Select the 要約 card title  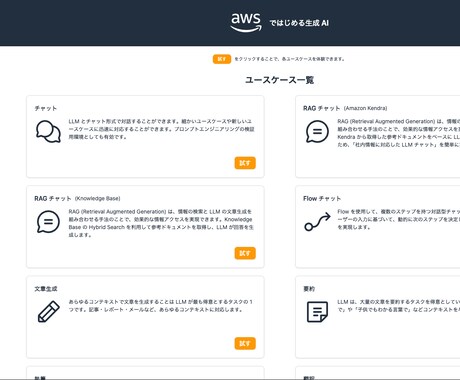[x=309, y=289]
